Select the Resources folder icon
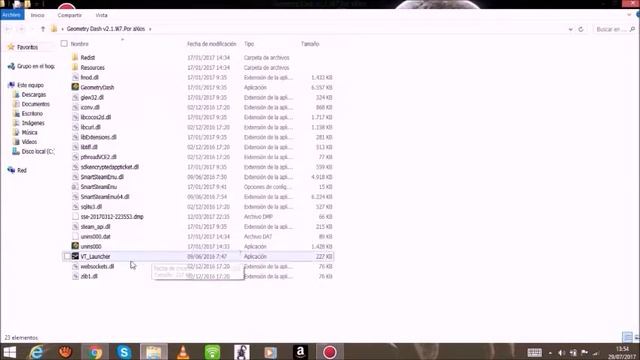Image resolution: width=640 pixels, height=360 pixels. [75, 67]
